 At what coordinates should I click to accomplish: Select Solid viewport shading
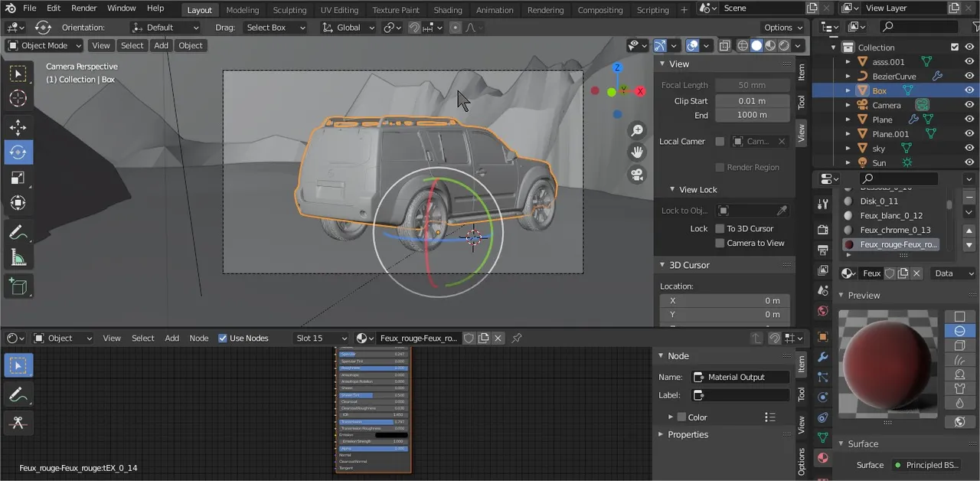pyautogui.click(x=756, y=46)
